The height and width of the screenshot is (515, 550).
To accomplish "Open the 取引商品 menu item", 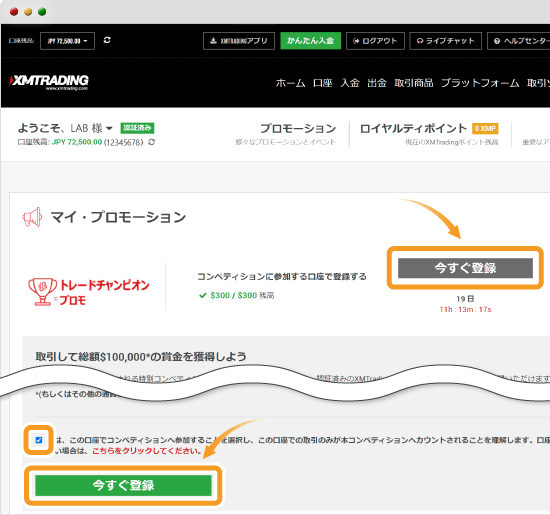I will click(414, 83).
